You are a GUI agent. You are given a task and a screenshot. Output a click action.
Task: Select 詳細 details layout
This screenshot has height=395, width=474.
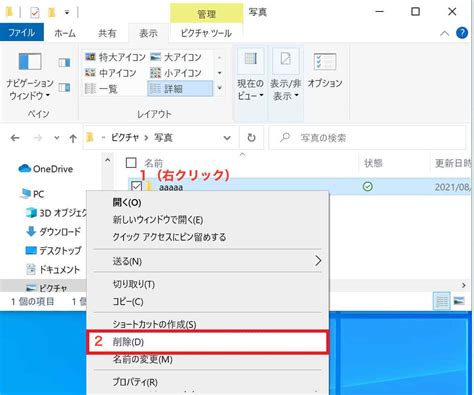click(x=180, y=89)
